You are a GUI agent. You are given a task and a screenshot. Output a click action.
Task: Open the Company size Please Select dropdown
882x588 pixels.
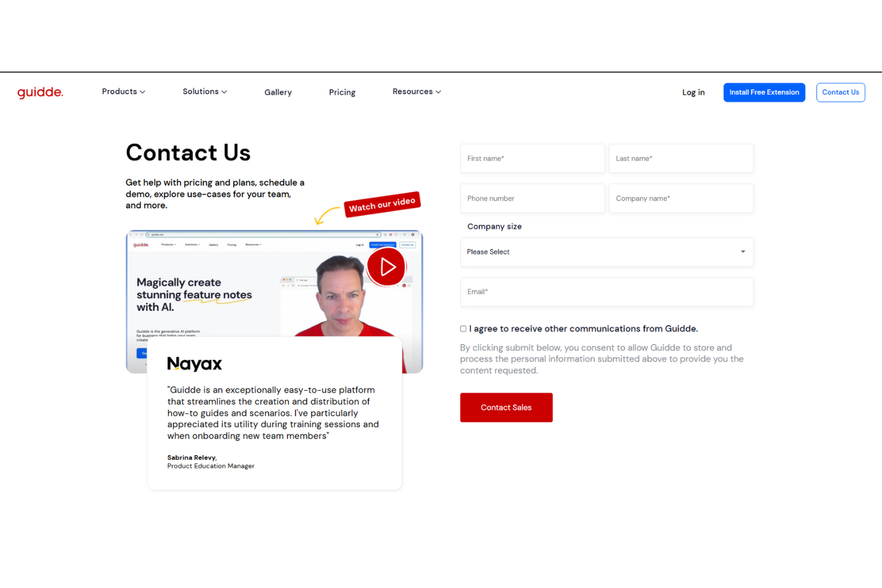(x=607, y=252)
